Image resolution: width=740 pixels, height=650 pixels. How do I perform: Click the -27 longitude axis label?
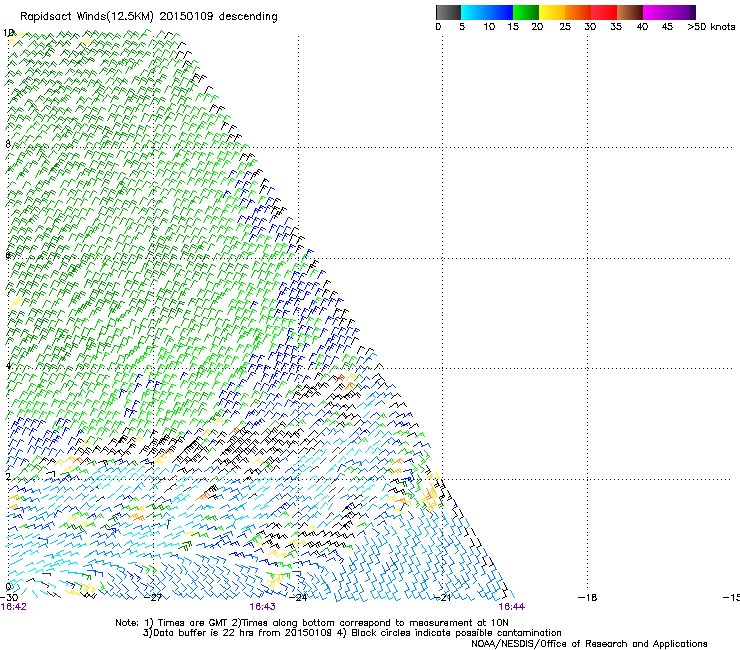tap(154, 597)
